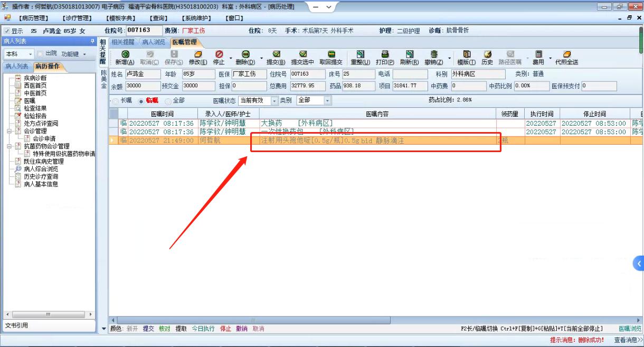Open 处方点评查阅 in the left tree
This screenshot has width=644, height=347.
[x=41, y=123]
